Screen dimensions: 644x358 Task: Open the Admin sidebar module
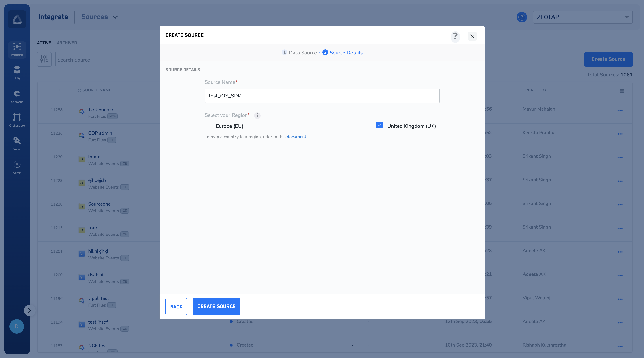coord(17,168)
